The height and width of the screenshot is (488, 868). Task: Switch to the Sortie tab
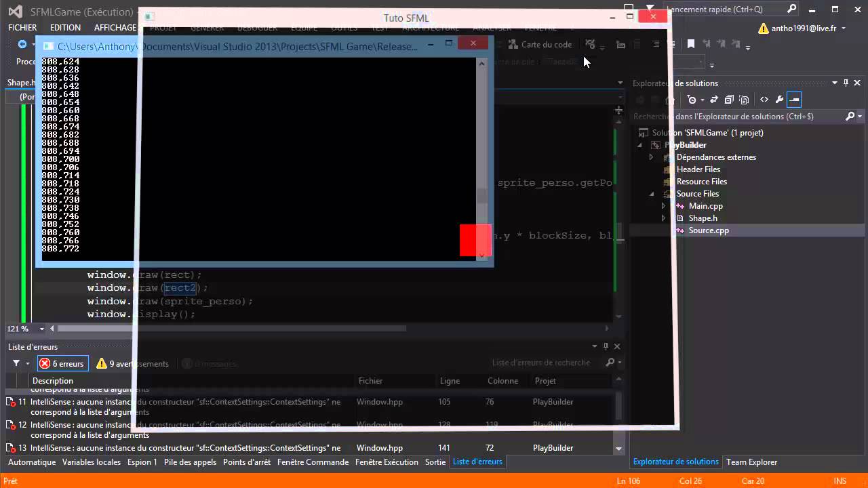coord(435,462)
